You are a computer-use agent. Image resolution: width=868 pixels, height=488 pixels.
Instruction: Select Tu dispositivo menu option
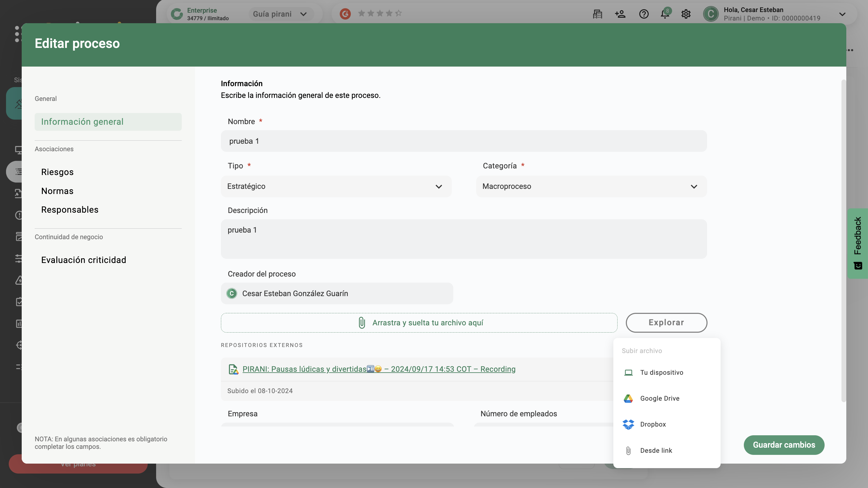[x=662, y=373]
